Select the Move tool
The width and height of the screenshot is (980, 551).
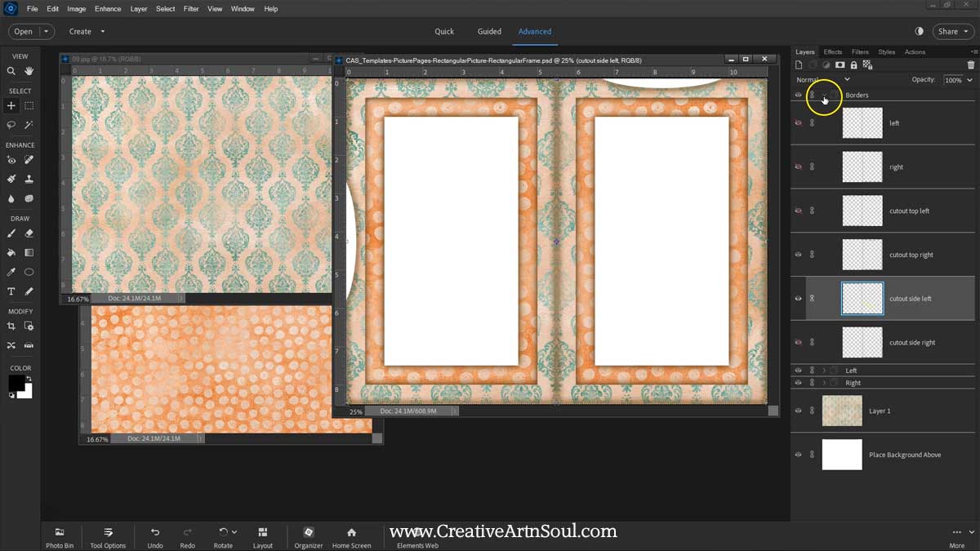(11, 105)
